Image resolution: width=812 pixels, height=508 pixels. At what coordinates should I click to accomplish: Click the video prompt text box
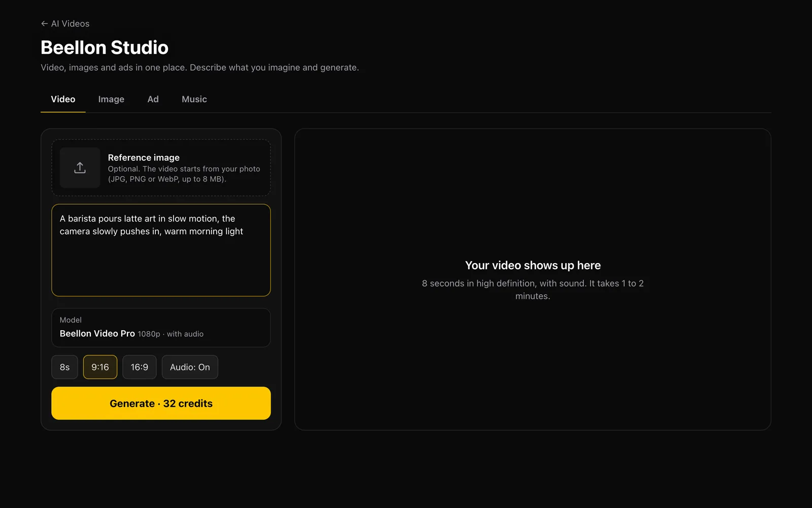[161, 250]
